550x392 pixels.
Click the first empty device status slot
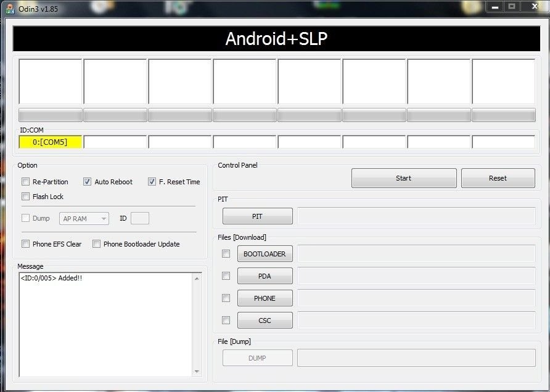click(51, 82)
